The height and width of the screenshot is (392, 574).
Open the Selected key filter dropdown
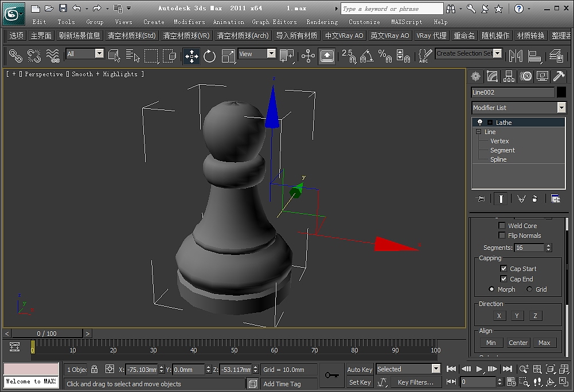click(x=436, y=369)
